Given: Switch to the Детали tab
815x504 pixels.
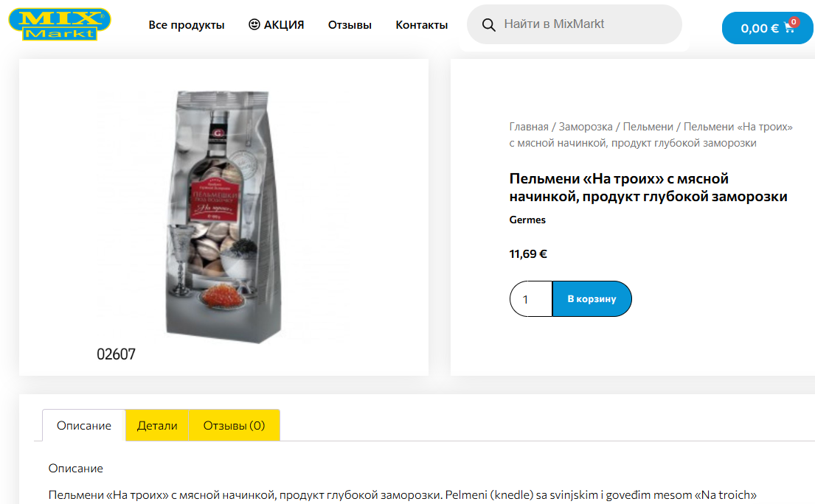Looking at the screenshot, I should (x=157, y=425).
